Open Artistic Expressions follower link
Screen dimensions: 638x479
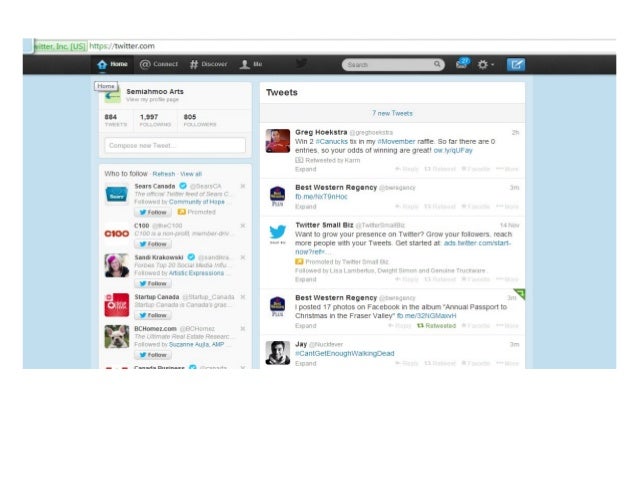coord(196,273)
